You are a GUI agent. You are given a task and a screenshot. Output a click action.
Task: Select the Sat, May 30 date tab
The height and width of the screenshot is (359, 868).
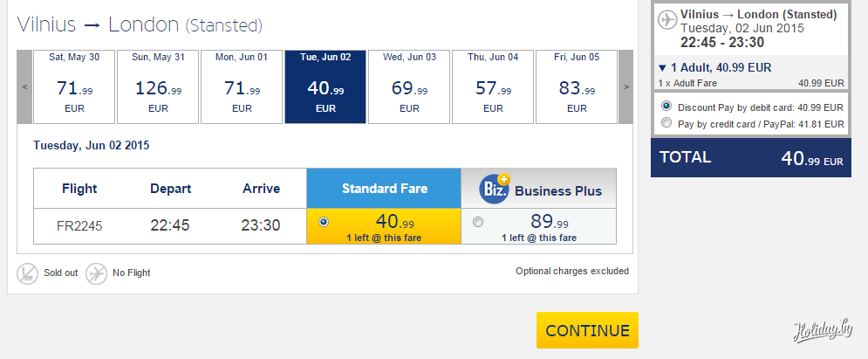click(x=74, y=86)
